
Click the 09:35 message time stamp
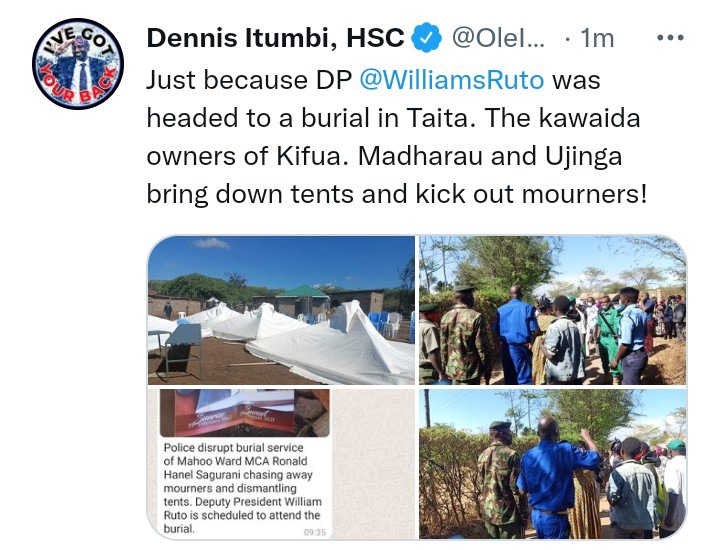pos(315,532)
